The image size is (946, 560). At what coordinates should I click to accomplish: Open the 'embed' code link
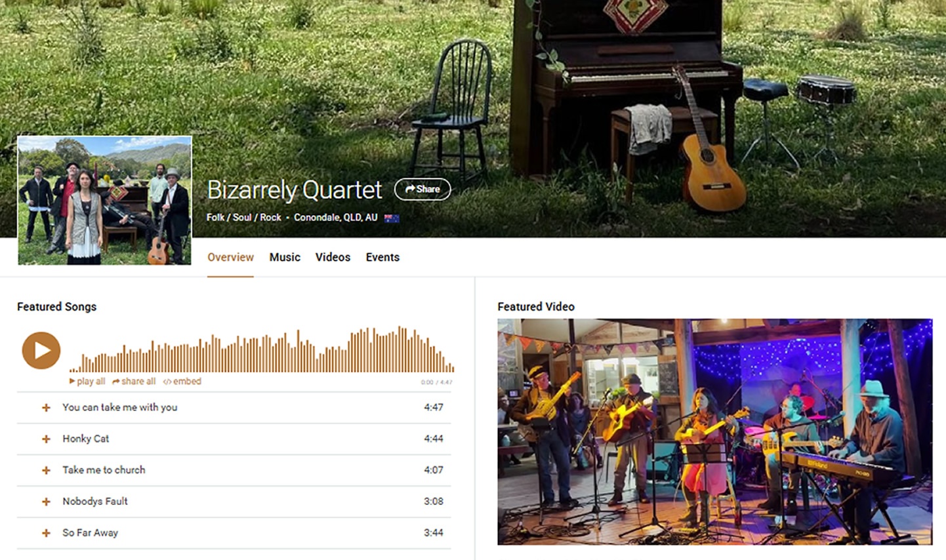click(x=182, y=381)
